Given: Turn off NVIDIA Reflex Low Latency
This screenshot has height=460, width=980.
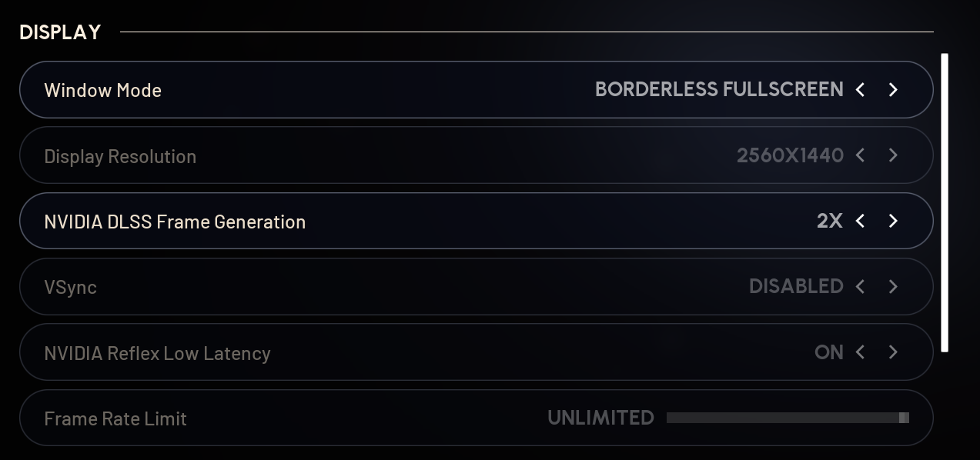Looking at the screenshot, I should [x=893, y=352].
